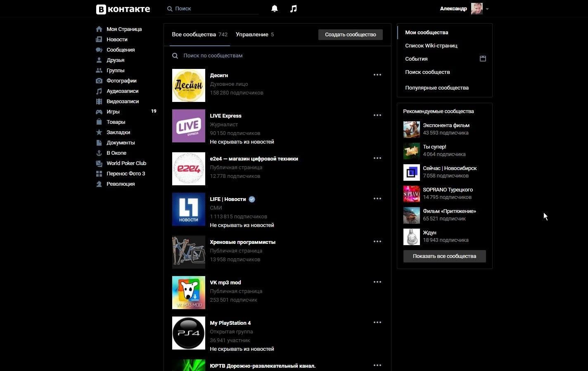Image resolution: width=588 pixels, height=371 pixels.
Task: Open recommended community Ждун
Action: click(429, 232)
